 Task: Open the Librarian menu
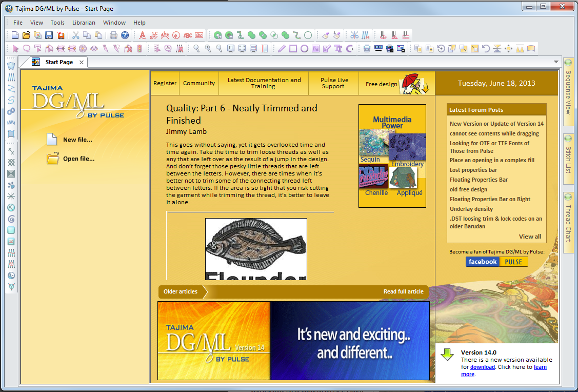tap(84, 23)
